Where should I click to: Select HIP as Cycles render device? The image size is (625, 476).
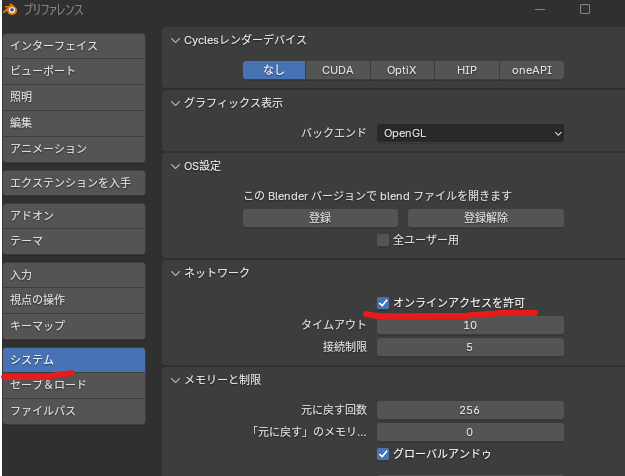467,70
